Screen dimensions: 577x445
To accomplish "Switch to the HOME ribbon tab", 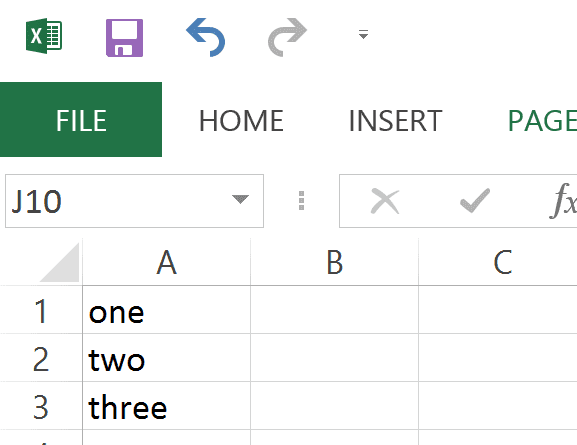I will [x=241, y=120].
